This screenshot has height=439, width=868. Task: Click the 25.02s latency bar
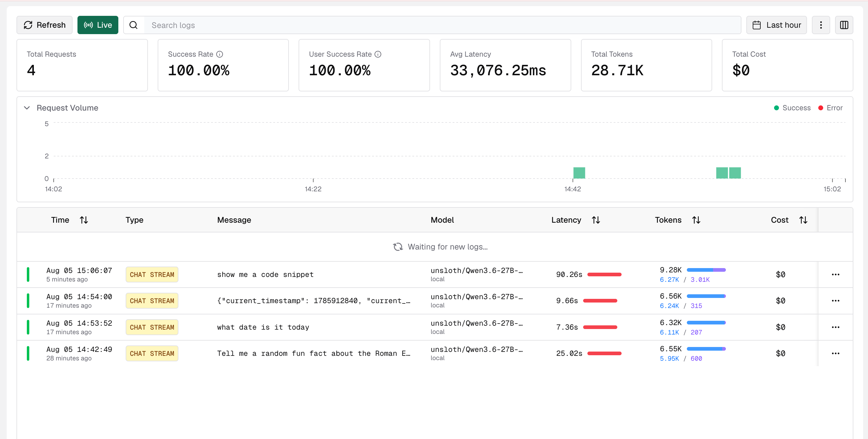pos(604,353)
